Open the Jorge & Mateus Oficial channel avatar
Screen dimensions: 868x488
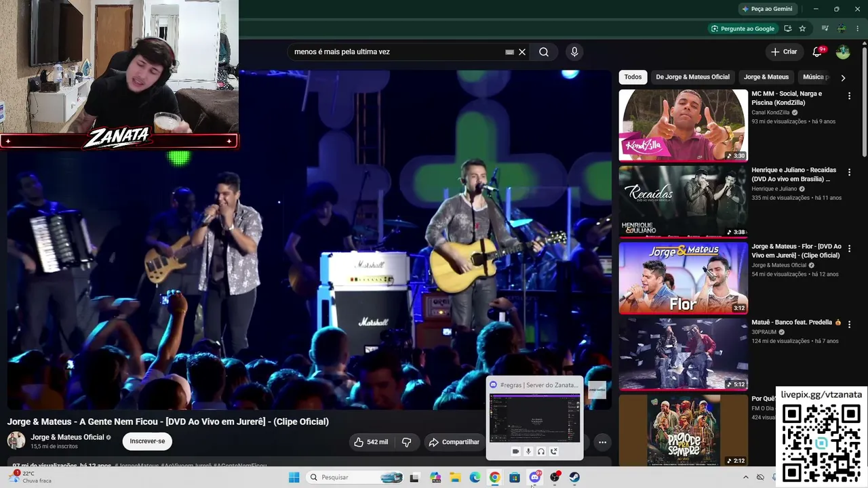(16, 441)
